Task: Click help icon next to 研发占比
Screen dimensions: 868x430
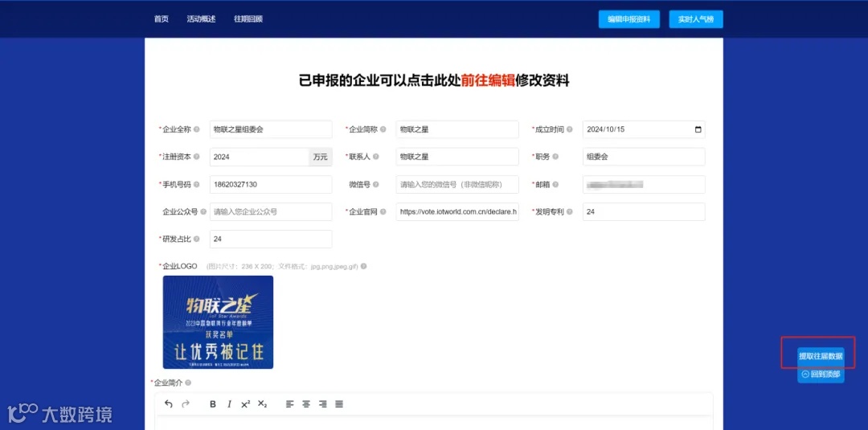Action: (x=197, y=239)
